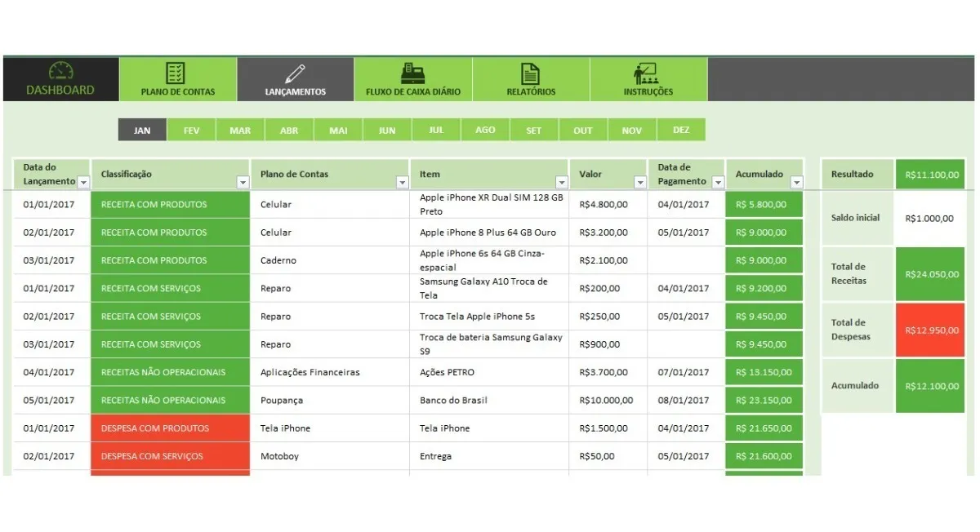The image size is (980, 532).
Task: Open Fluxo de Caixa Diário register icon
Action: click(412, 73)
